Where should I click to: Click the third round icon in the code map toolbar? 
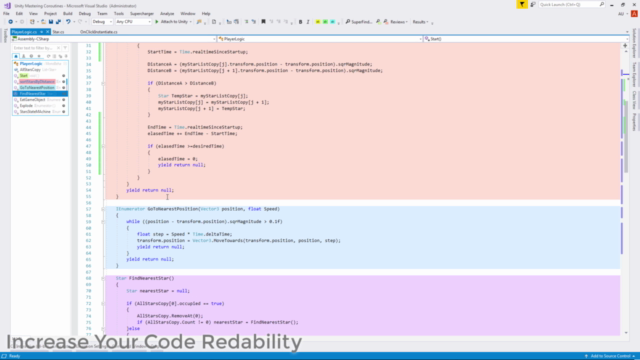(x=31, y=56)
